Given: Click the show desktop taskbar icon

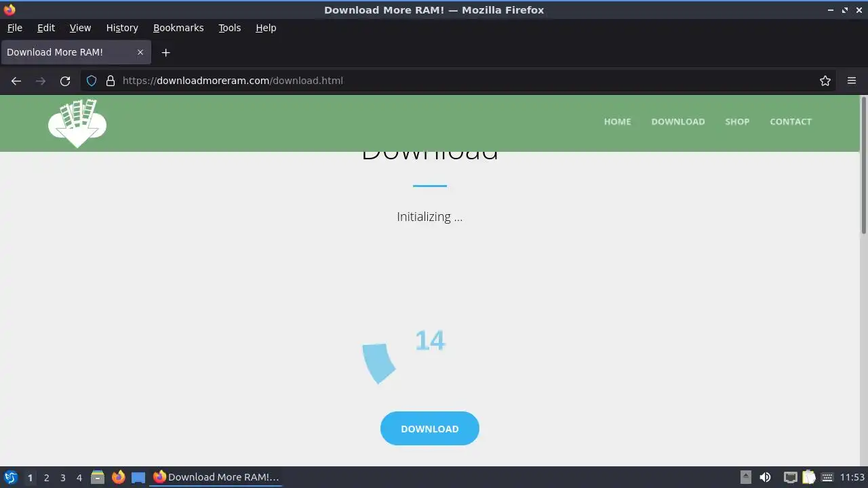Looking at the screenshot, I should point(138,477).
